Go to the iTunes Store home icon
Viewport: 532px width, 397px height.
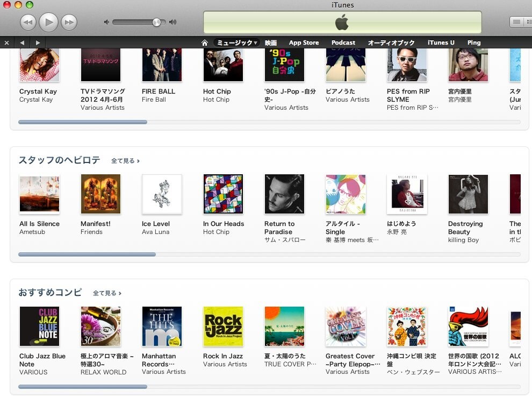205,43
